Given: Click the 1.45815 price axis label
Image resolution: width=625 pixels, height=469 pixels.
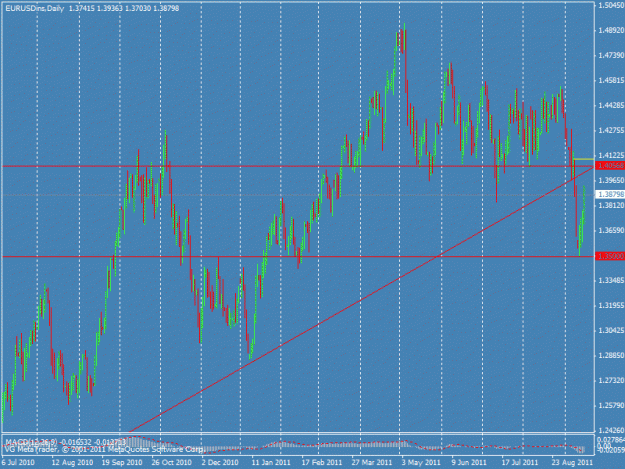Looking at the screenshot, I should [611, 80].
